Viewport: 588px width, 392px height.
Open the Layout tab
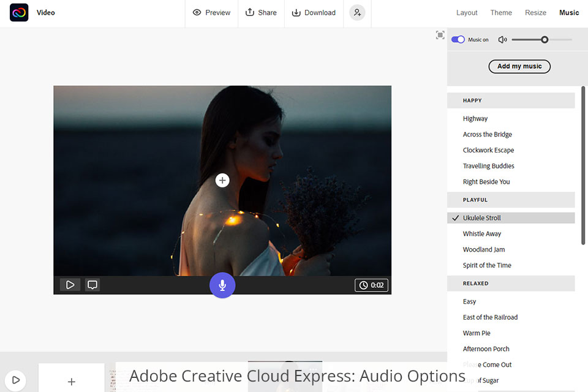tap(467, 12)
